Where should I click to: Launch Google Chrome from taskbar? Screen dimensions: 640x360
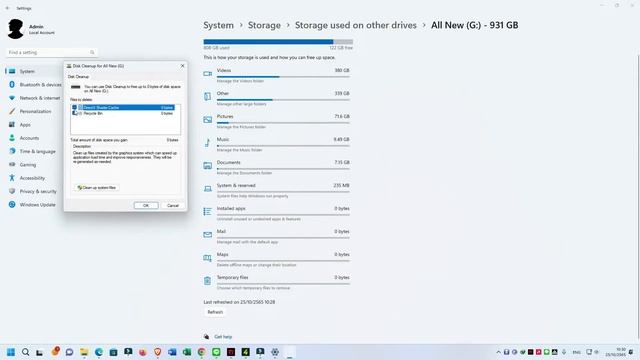click(x=201, y=352)
